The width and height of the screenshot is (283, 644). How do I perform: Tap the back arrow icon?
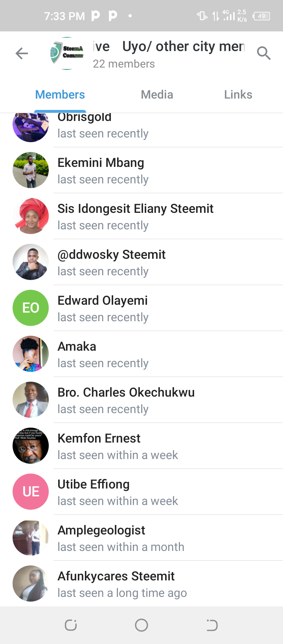point(22,53)
